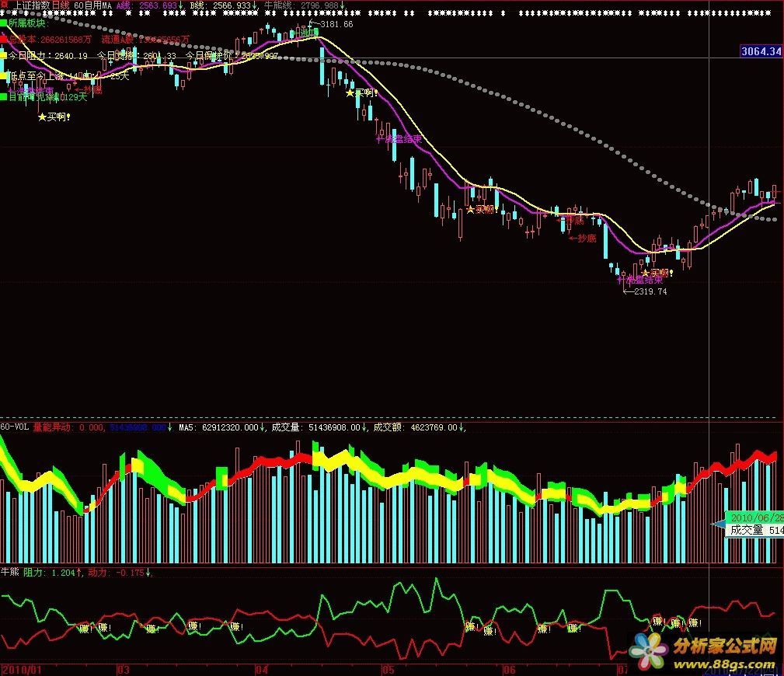Click the red icon left of 上证指数
This screenshot has height=676, width=784.
[x=5, y=4]
